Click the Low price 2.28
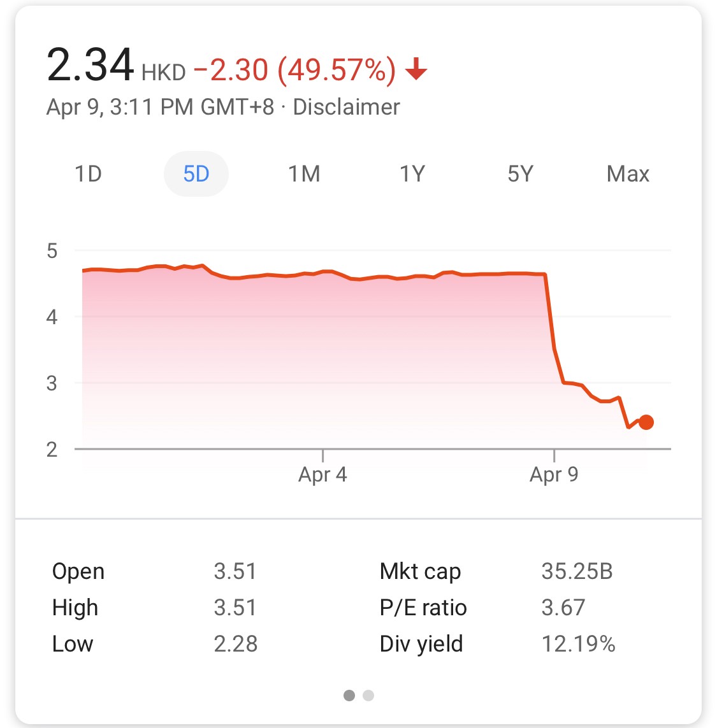 coord(235,643)
